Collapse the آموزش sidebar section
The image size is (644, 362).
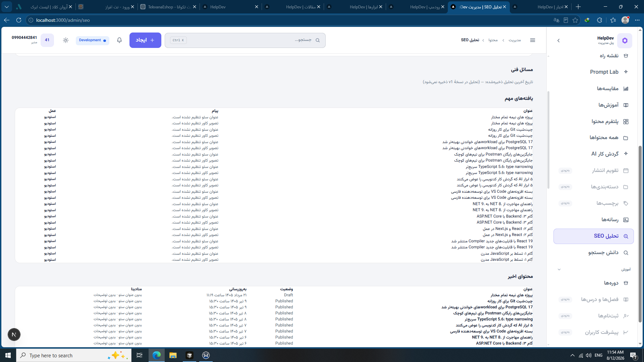click(559, 269)
